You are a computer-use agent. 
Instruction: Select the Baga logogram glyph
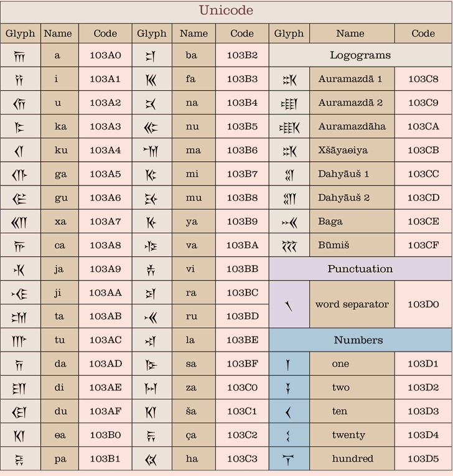click(x=289, y=222)
